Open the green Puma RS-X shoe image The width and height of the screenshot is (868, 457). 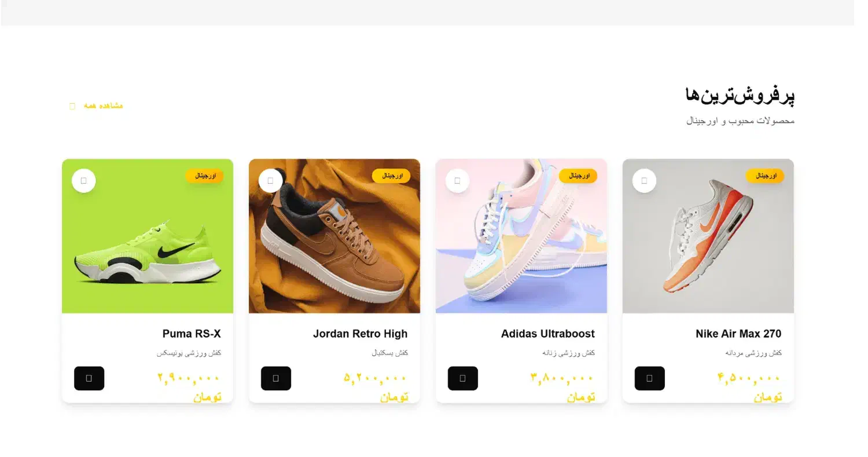148,236
